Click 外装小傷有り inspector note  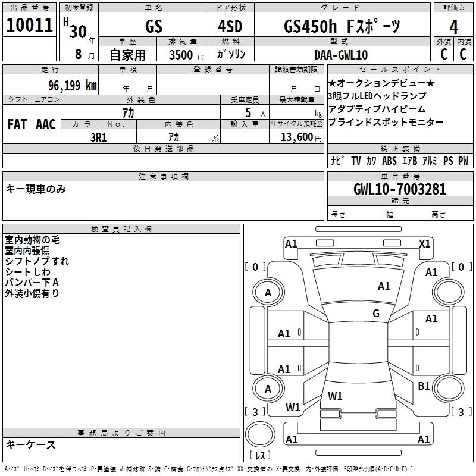coord(32,293)
